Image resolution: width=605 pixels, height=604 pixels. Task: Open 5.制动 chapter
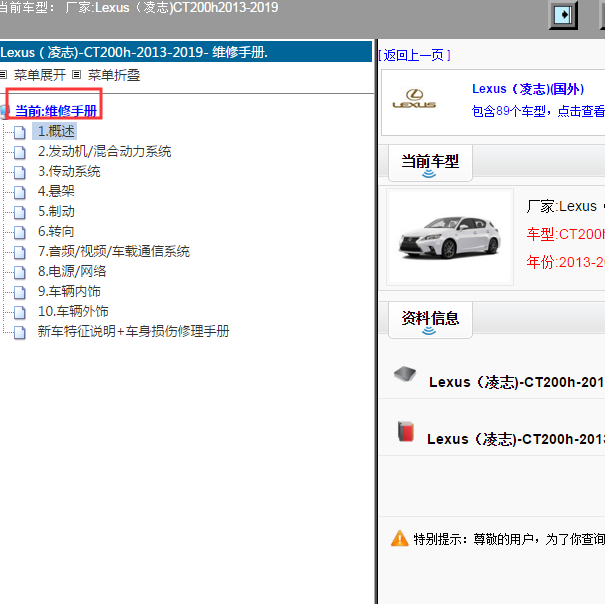point(56,211)
